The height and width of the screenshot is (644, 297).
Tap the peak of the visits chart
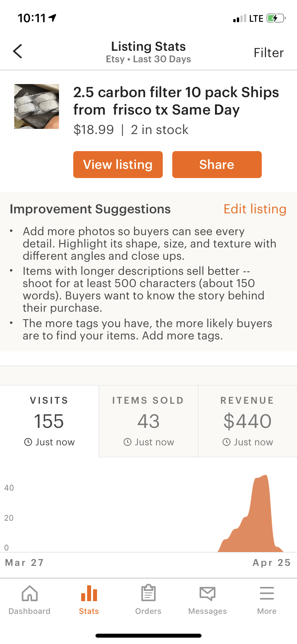tap(262, 477)
